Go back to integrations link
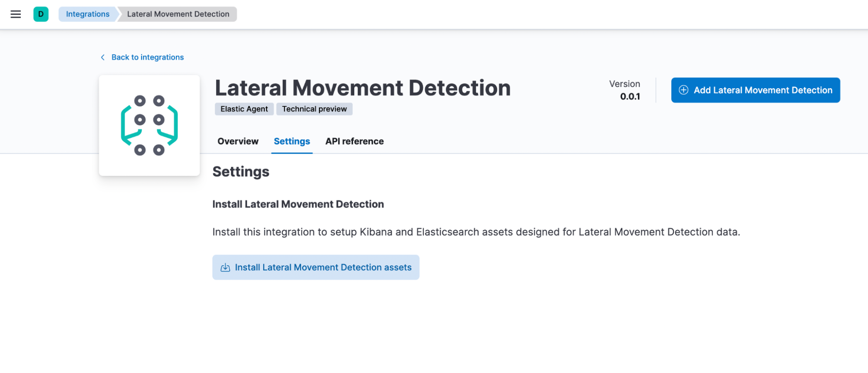The width and height of the screenshot is (868, 373). [142, 57]
